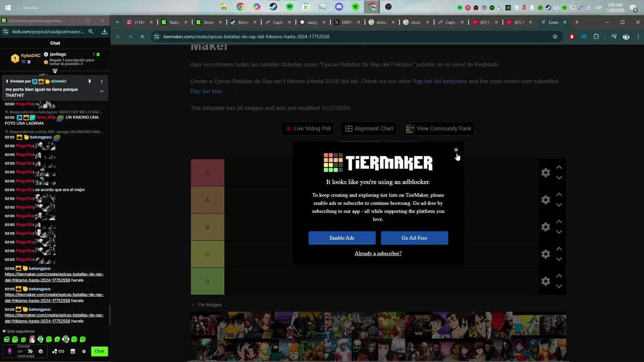Open the OBS icon in the taskbar
Screen dimensions: 644x362
coord(388,7)
